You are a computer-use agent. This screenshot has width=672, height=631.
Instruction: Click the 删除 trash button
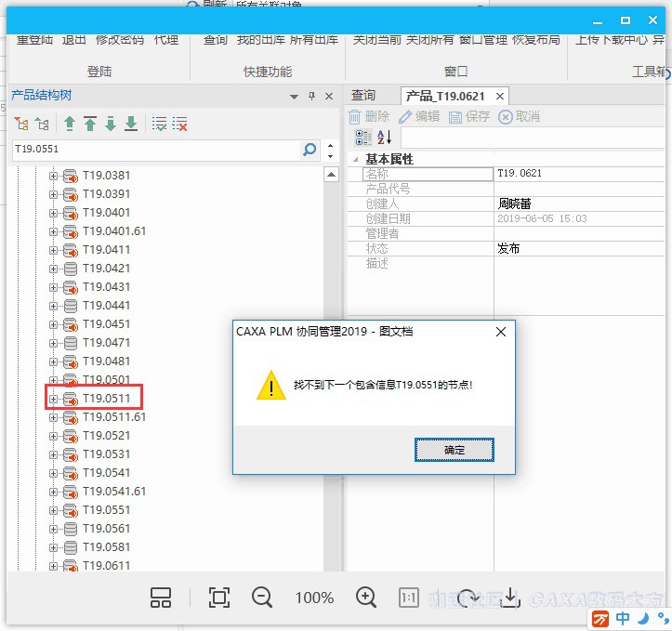click(369, 116)
